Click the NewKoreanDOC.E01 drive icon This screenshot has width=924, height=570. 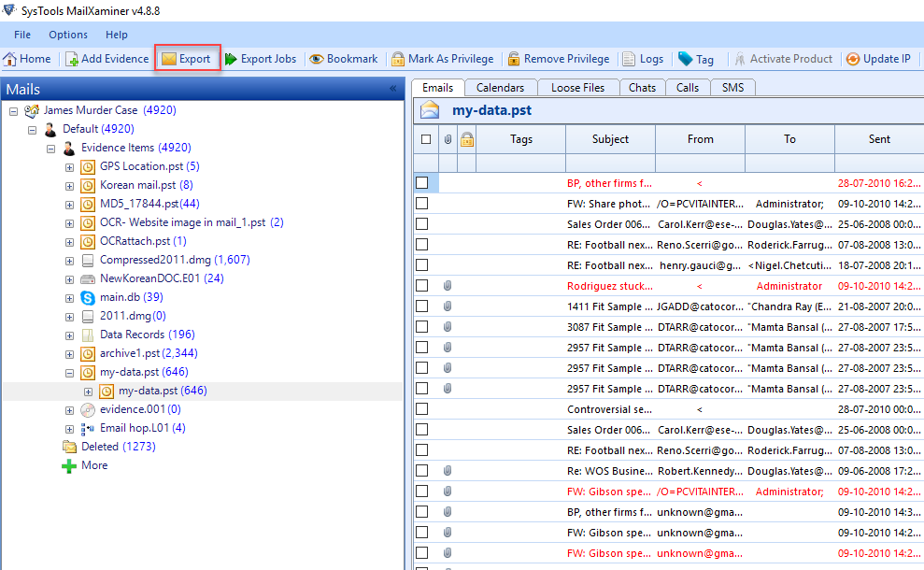88,278
